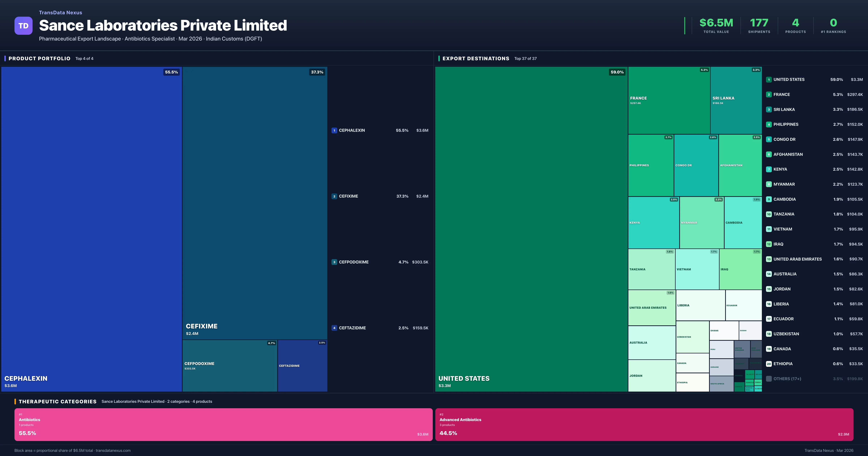Click the Cefpodoxime treemap tile

coord(229,366)
